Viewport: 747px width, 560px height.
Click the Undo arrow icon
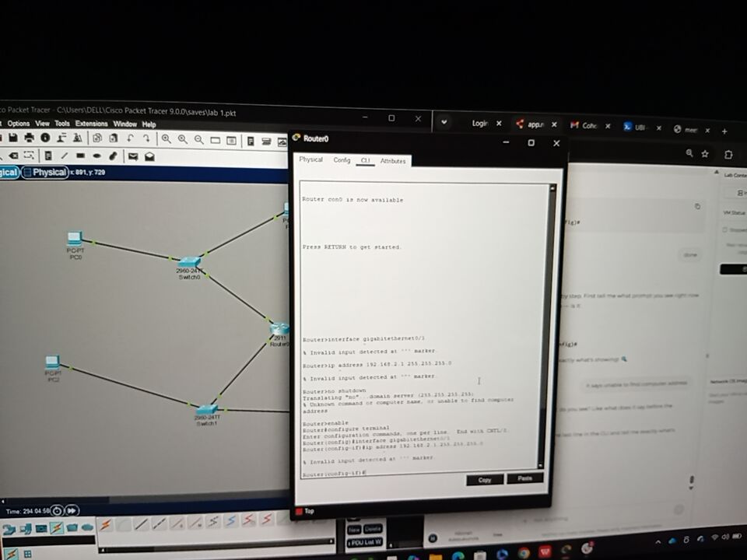[x=130, y=138]
